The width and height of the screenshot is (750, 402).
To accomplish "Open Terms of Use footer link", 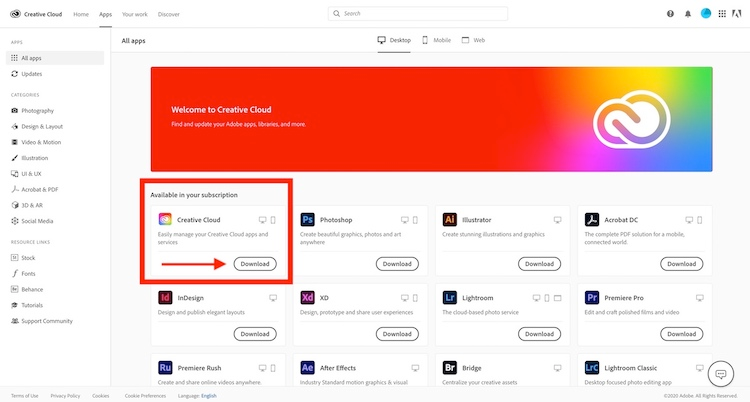I will click(x=24, y=396).
